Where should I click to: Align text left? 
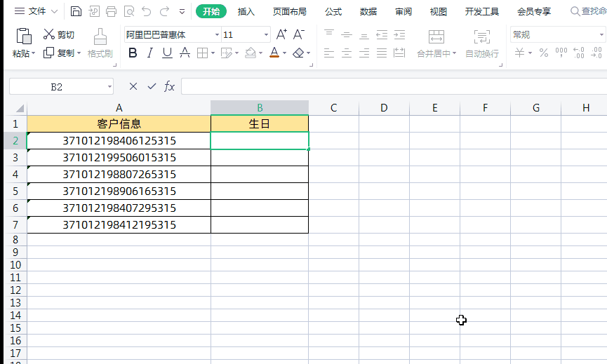pos(329,53)
